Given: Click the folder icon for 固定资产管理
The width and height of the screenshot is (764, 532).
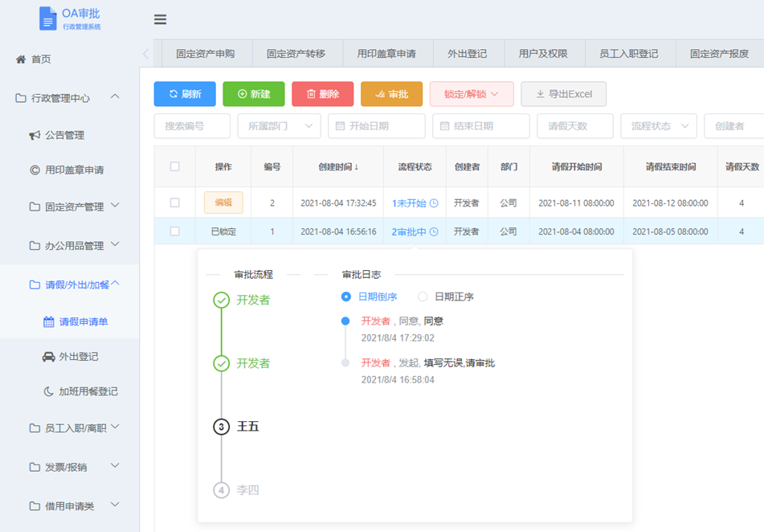Looking at the screenshot, I should click(x=35, y=207).
